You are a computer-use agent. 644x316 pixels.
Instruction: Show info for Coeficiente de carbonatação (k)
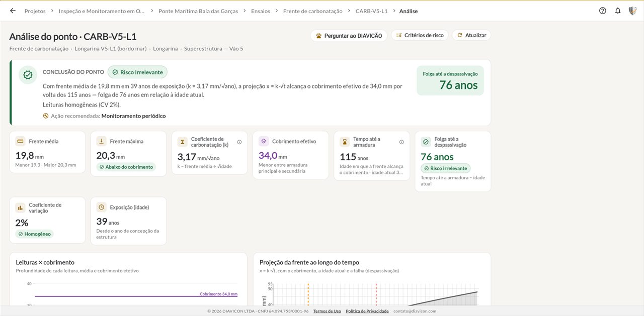coord(239,142)
